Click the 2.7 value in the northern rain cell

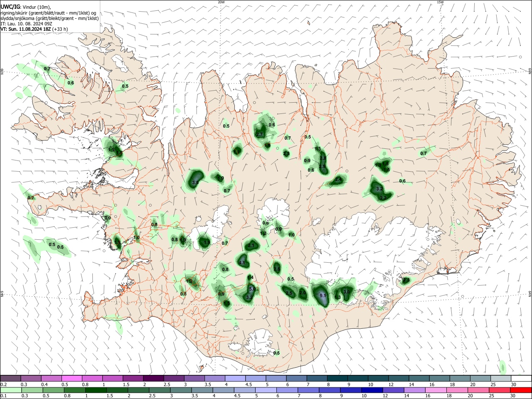point(259,134)
